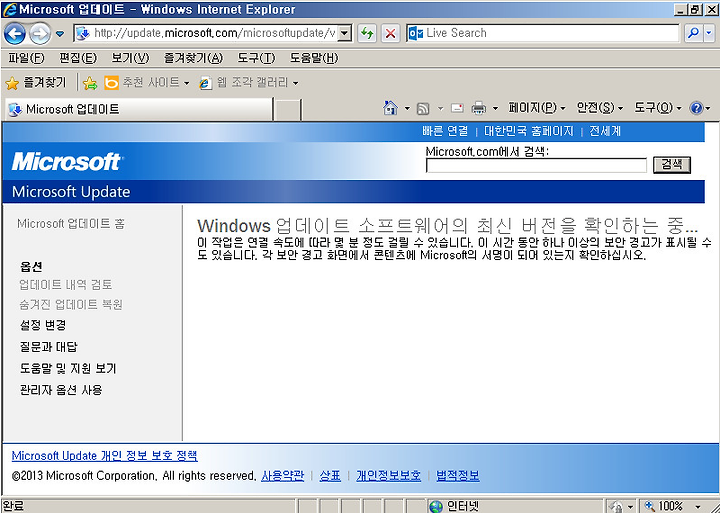Open the 보기(V) menu
The image size is (720, 513).
[130, 58]
